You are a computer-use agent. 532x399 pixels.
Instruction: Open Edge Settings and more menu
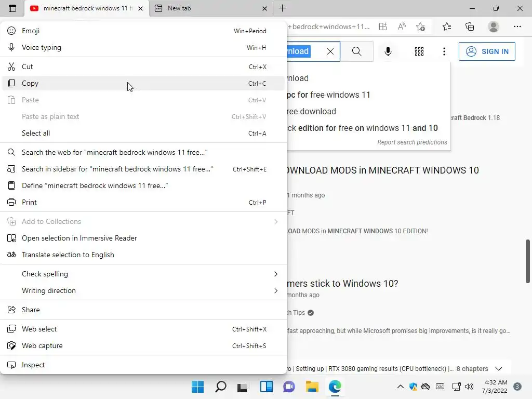(x=517, y=26)
